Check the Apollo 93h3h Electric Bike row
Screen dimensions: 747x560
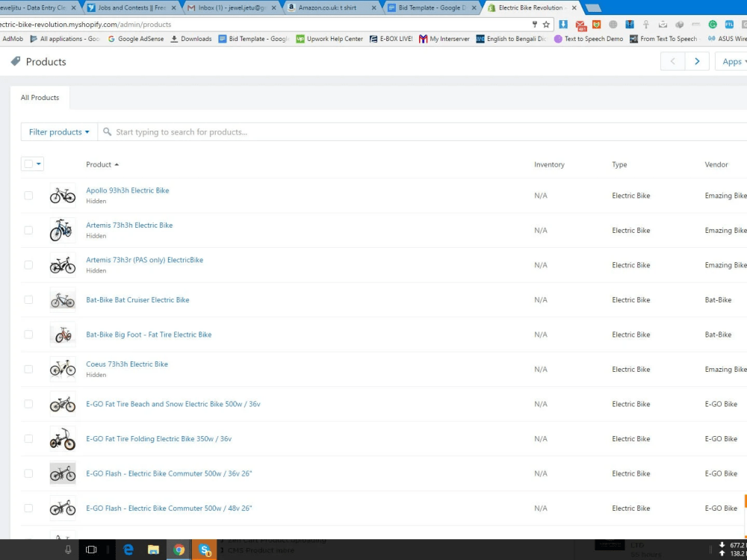(28, 195)
